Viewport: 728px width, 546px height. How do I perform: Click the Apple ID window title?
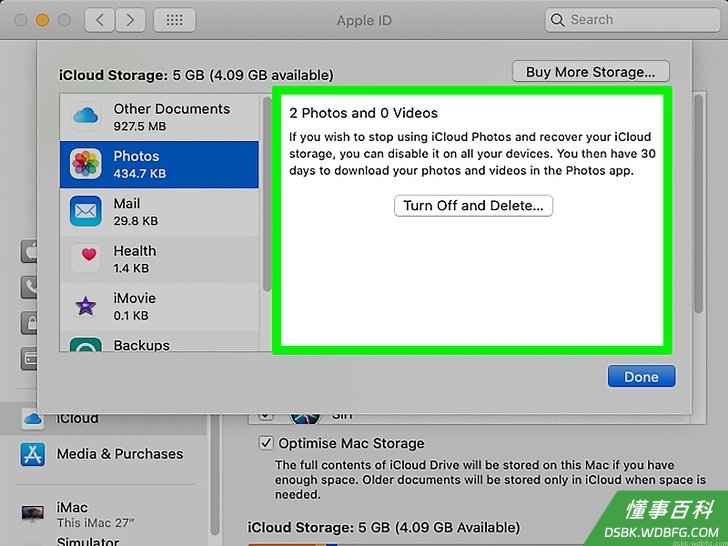click(364, 20)
